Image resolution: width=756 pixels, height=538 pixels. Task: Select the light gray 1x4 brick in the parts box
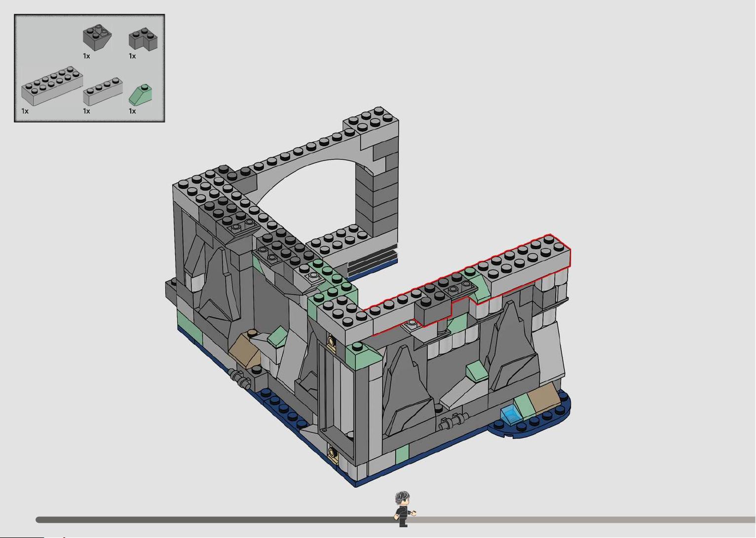(x=103, y=91)
